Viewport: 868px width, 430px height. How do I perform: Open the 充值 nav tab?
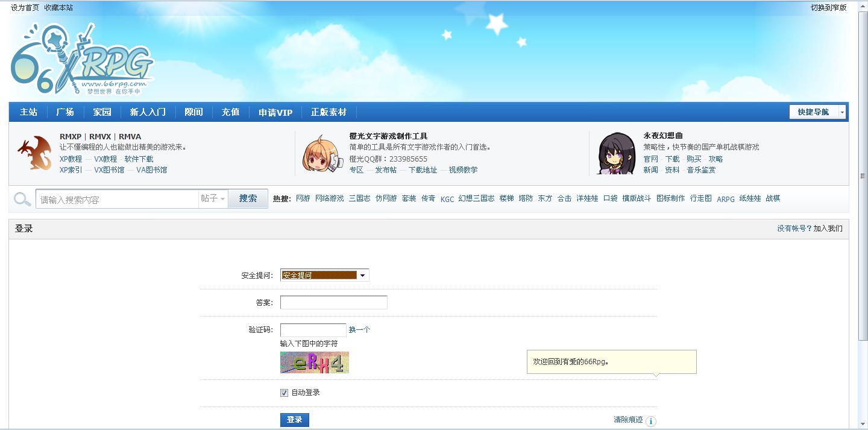[x=230, y=112]
